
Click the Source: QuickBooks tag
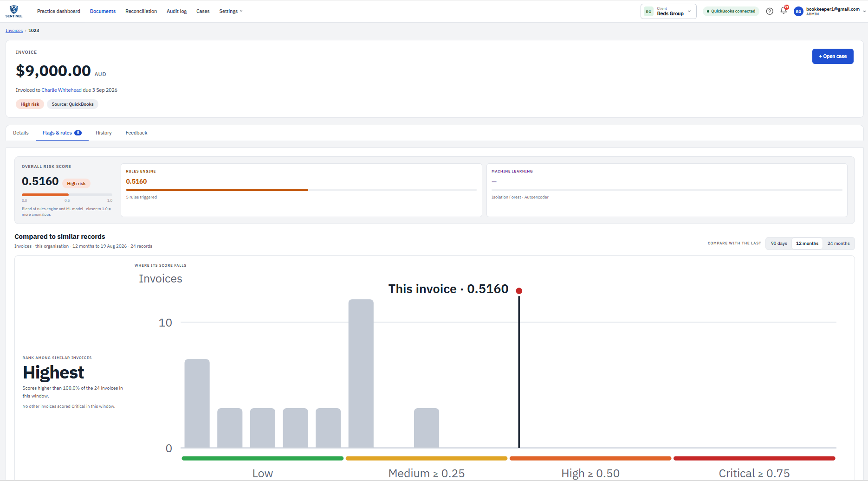click(72, 104)
